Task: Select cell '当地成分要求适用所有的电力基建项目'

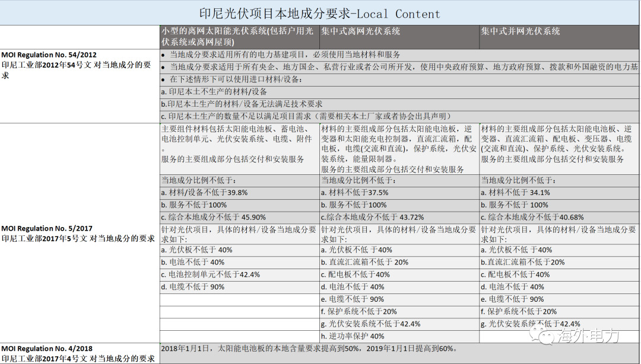Action: (399, 55)
